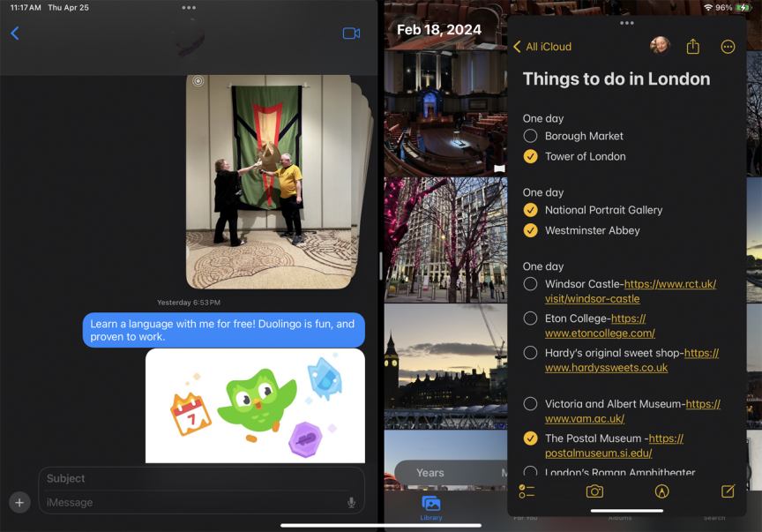
Task: Tap the Duolingo invitation message bubble
Action: pyautogui.click(x=223, y=330)
